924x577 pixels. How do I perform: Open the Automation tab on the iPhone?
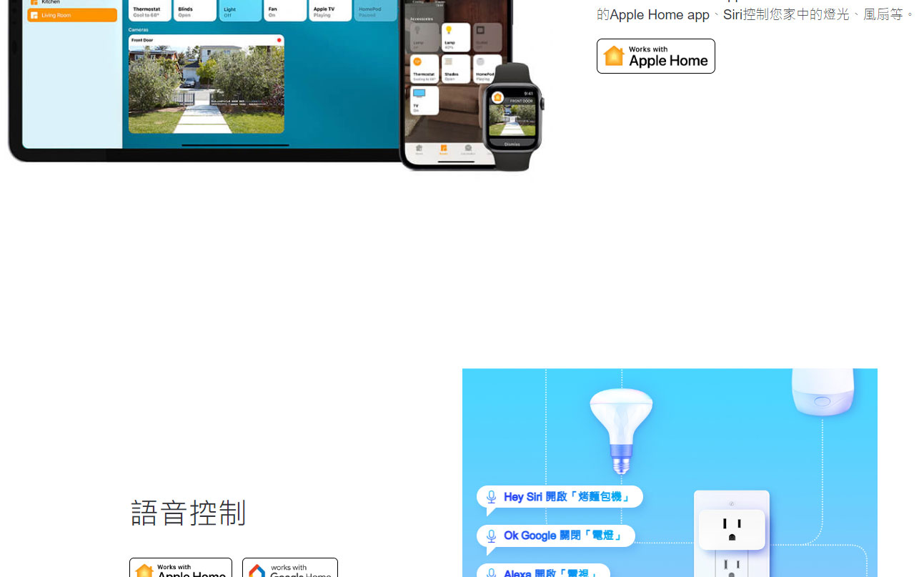467,150
